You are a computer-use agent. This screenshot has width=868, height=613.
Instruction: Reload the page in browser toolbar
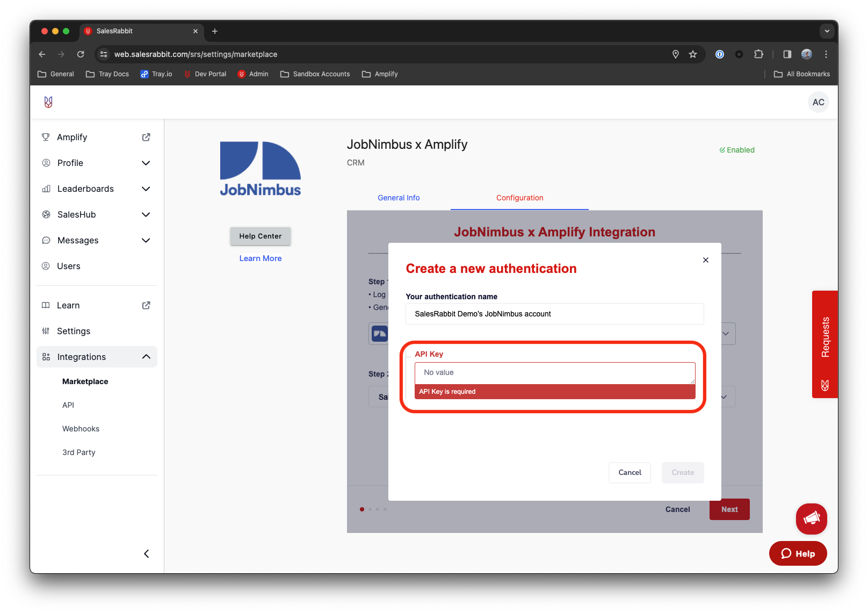(81, 54)
